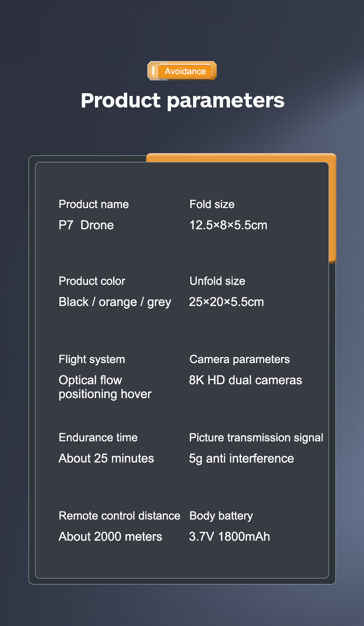The height and width of the screenshot is (626, 364).
Task: Click the Product parameters heading
Action: [x=182, y=100]
